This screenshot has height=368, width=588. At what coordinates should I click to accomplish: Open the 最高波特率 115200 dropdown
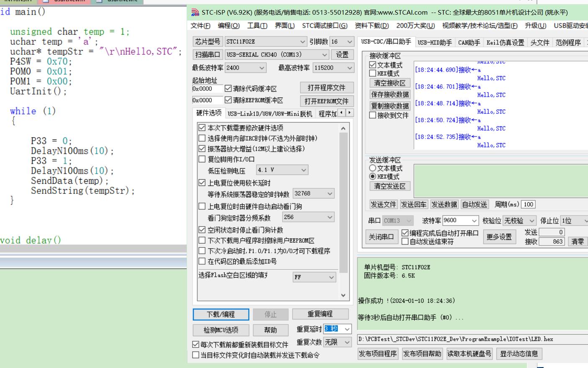pyautogui.click(x=334, y=67)
